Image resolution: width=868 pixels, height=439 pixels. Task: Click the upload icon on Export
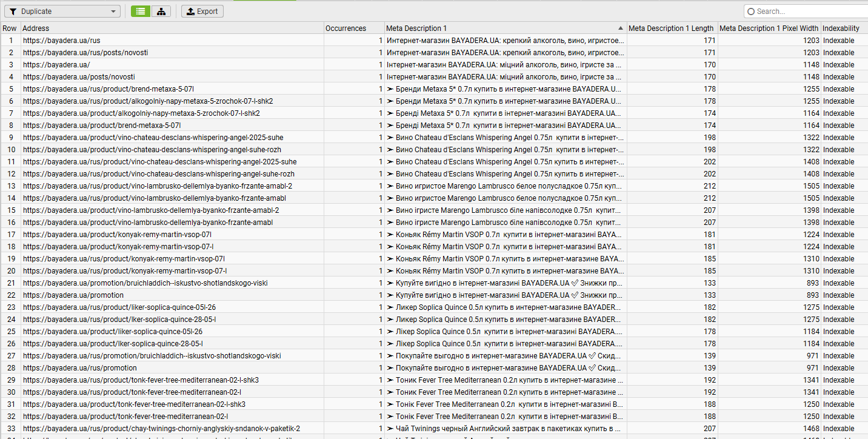tap(190, 11)
